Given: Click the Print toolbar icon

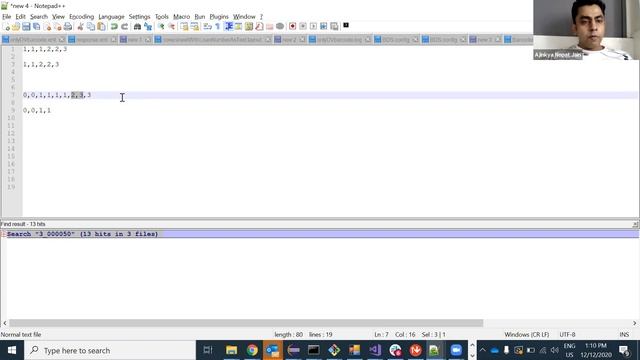Looking at the screenshot, I should tap(68, 27).
